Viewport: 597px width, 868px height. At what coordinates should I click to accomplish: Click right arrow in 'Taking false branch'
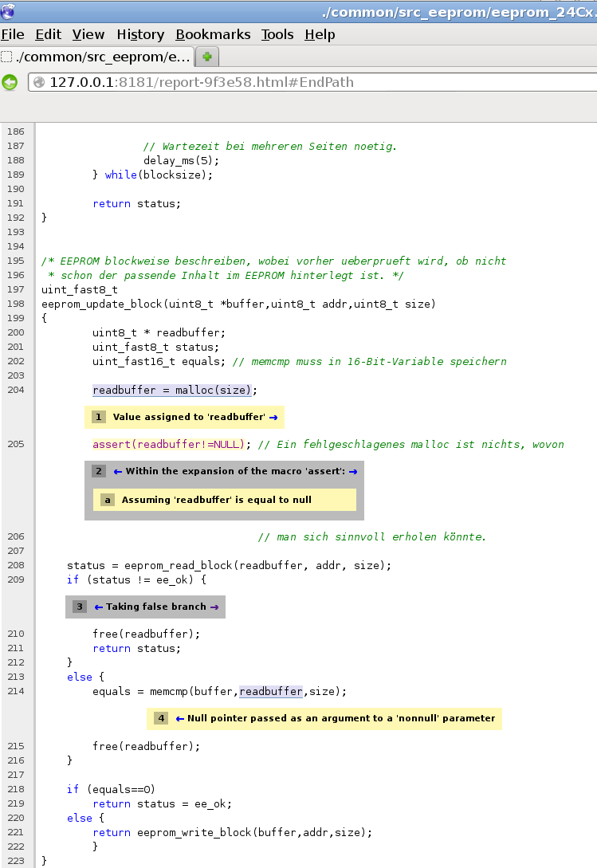(x=214, y=607)
